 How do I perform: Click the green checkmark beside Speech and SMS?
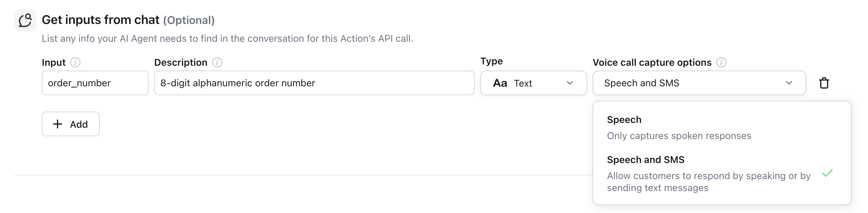click(827, 173)
